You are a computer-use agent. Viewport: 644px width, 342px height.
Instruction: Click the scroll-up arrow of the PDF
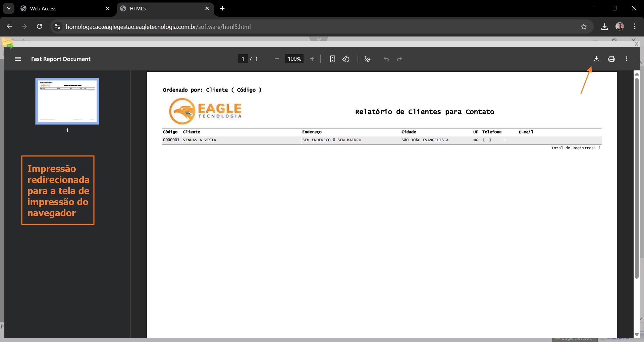coord(637,74)
